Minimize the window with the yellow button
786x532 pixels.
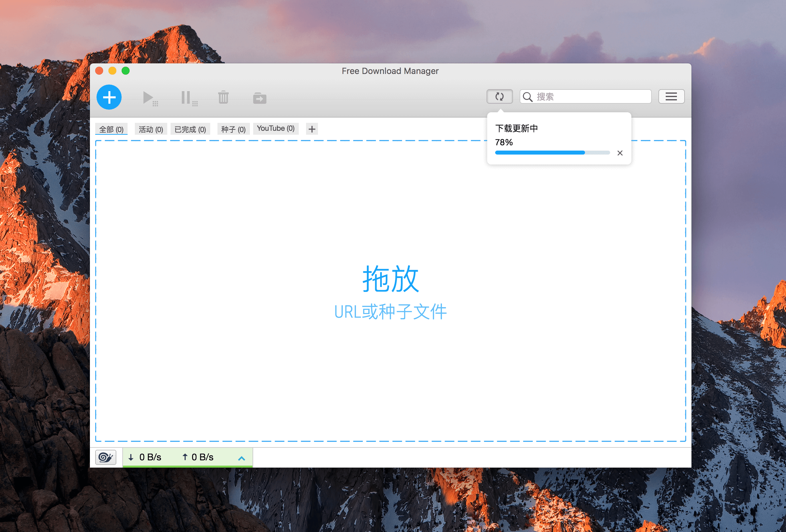(112, 71)
